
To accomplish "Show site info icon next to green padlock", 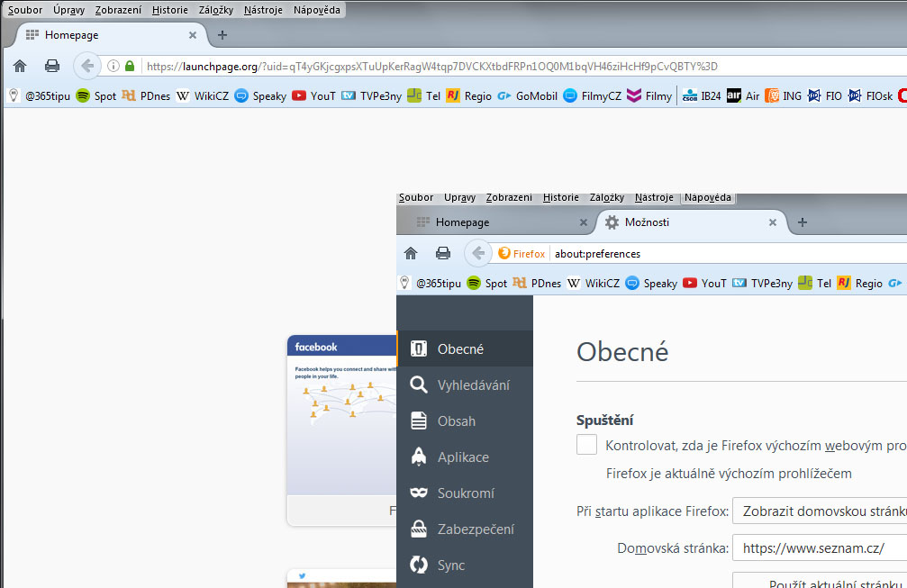I will pos(113,66).
